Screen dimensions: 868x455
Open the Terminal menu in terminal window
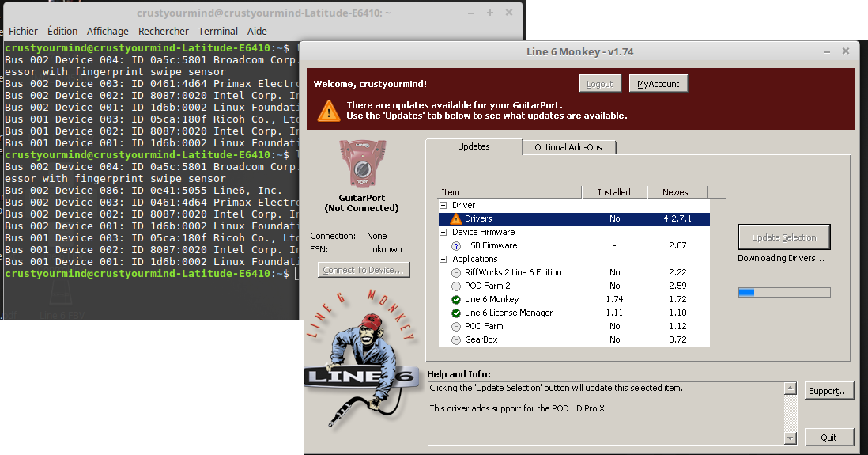218,32
